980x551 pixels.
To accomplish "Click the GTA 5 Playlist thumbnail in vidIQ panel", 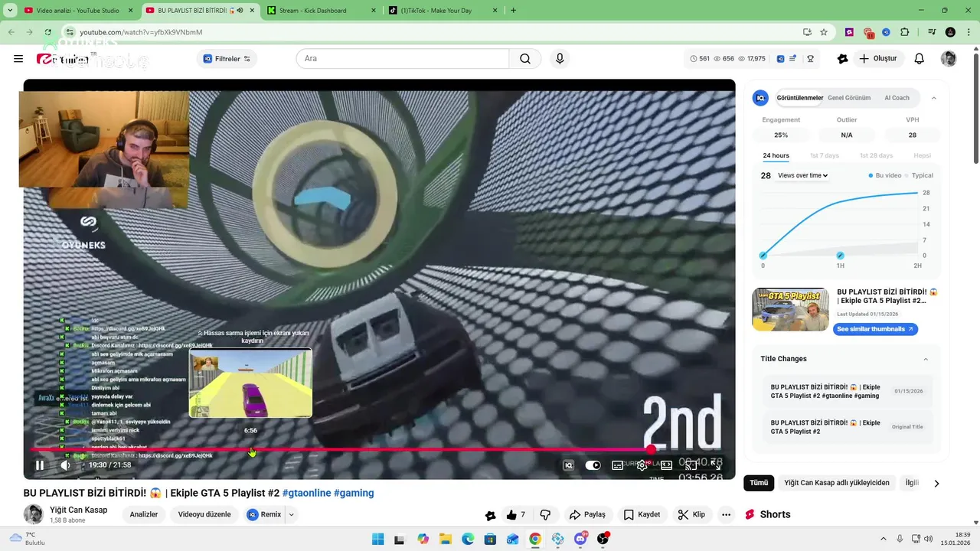I will coord(790,309).
